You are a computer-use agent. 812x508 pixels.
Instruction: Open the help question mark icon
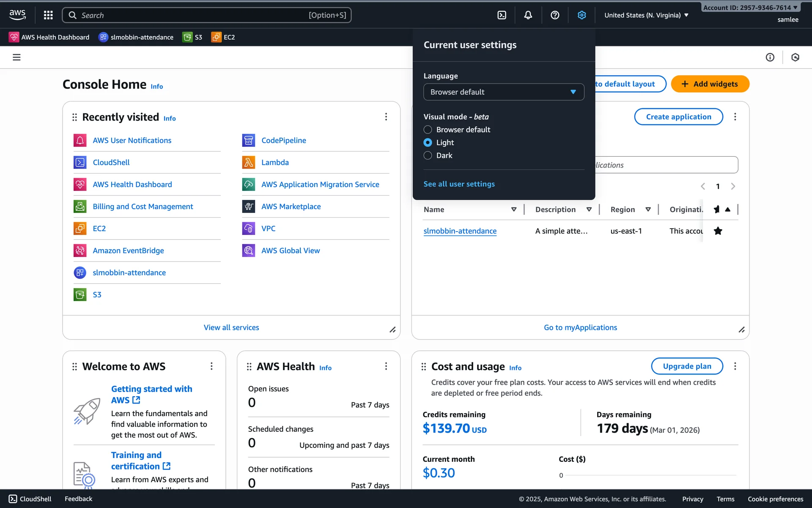pyautogui.click(x=555, y=15)
